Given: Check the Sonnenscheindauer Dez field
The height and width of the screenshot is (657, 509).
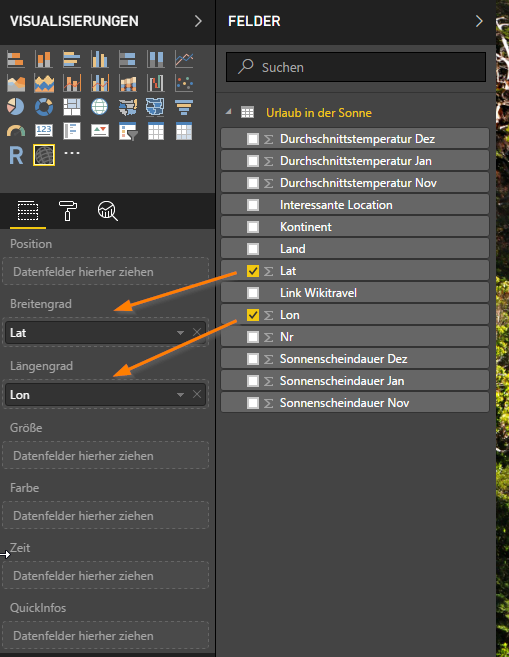Looking at the screenshot, I should [253, 359].
